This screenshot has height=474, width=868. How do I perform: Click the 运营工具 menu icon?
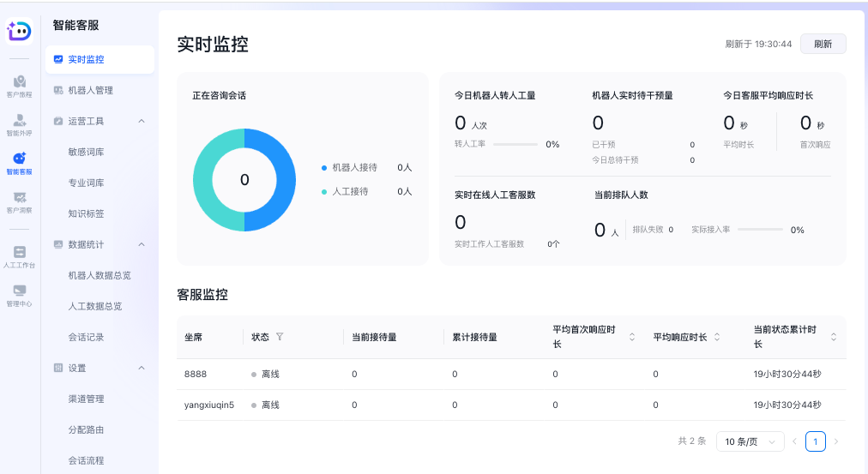coord(58,121)
